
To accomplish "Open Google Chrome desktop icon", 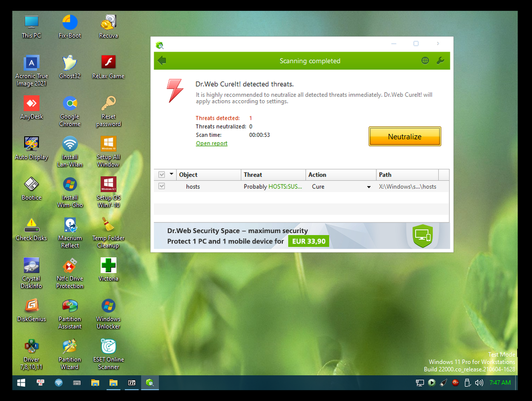I will click(70, 111).
